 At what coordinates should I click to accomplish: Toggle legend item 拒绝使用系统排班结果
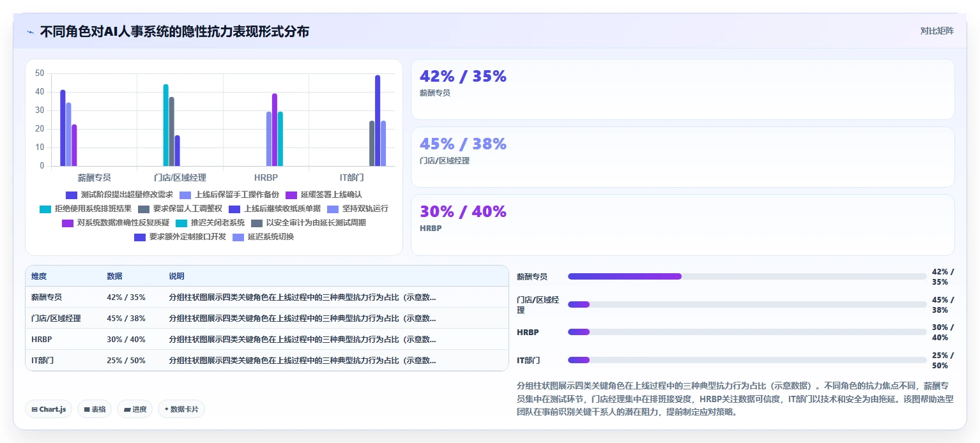pos(86,208)
